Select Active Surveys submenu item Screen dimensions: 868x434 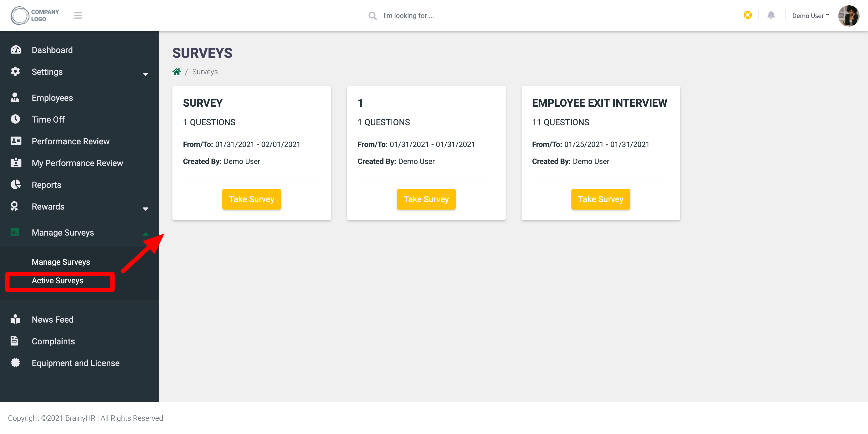click(x=58, y=281)
